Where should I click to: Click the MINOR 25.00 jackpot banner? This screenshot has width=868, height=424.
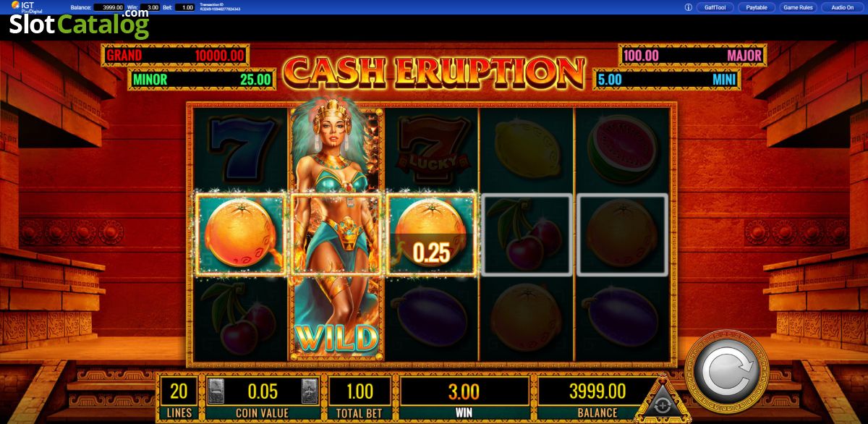pyautogui.click(x=202, y=79)
